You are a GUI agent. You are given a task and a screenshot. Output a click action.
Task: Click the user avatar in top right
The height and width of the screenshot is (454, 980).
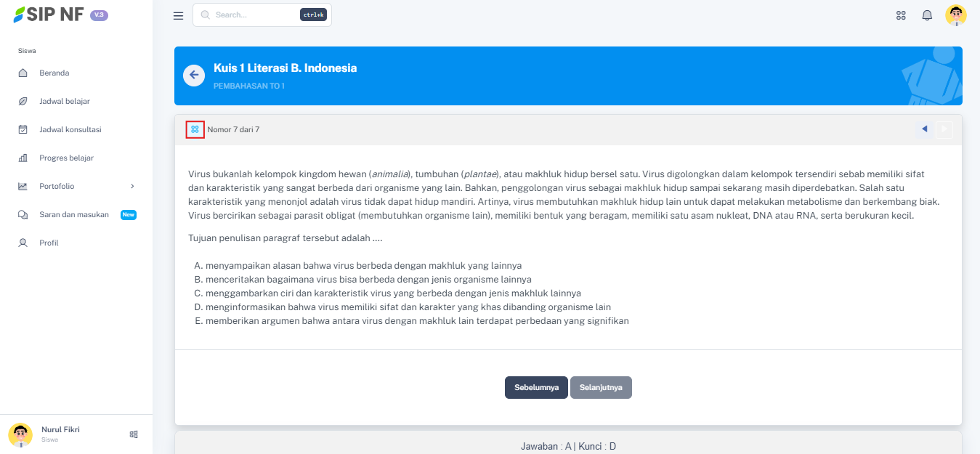[955, 15]
